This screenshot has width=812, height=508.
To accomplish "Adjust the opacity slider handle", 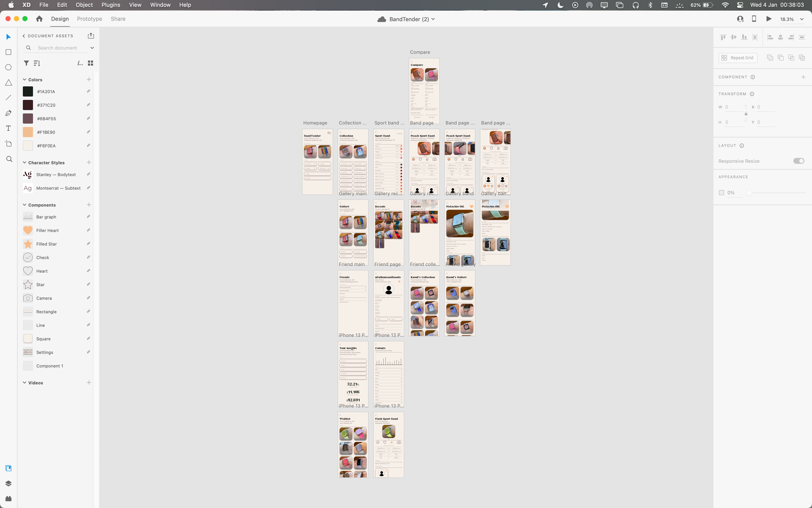I will click(x=749, y=193).
